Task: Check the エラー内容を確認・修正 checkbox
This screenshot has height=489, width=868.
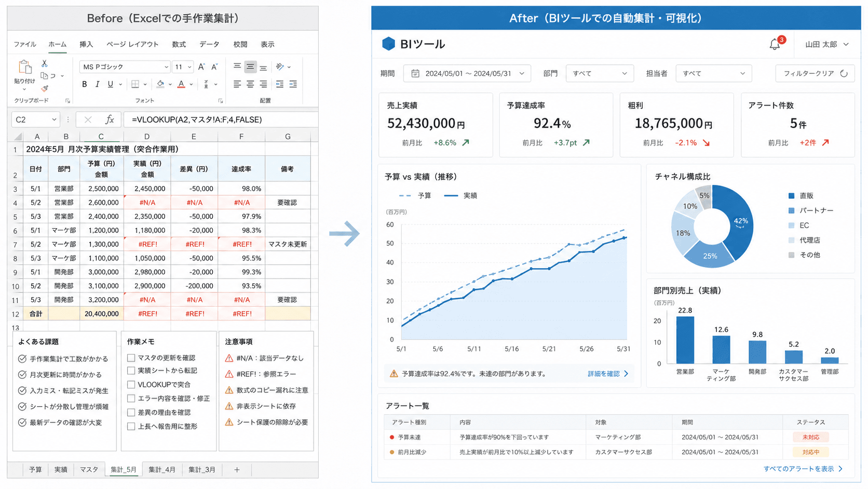Action: tap(131, 399)
